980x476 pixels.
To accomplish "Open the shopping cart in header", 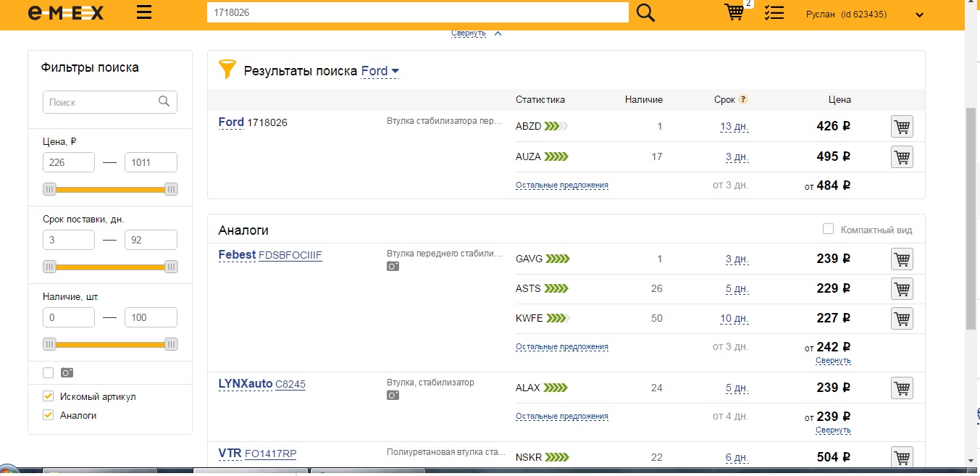I will click(734, 12).
